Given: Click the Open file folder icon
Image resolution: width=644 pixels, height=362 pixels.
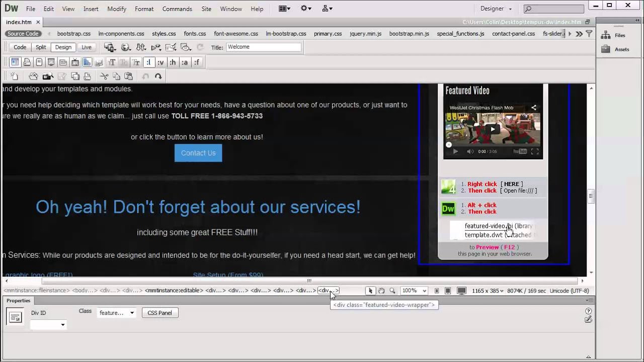Looking at the screenshot, I should (x=33, y=76).
